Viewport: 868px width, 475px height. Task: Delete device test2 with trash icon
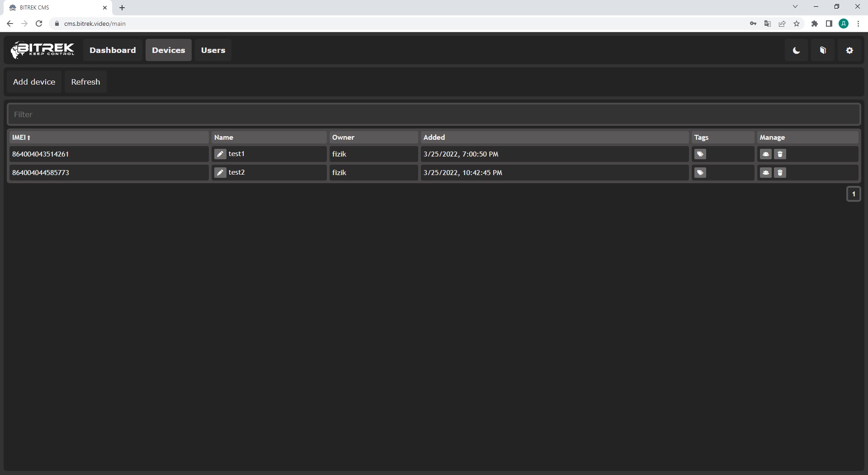780,173
